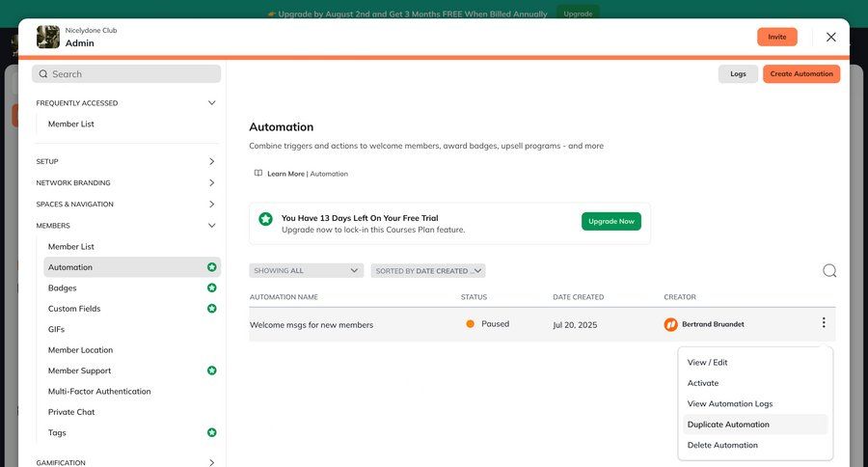This screenshot has width=868, height=467.
Task: Open the Badges menu item
Action: click(62, 288)
